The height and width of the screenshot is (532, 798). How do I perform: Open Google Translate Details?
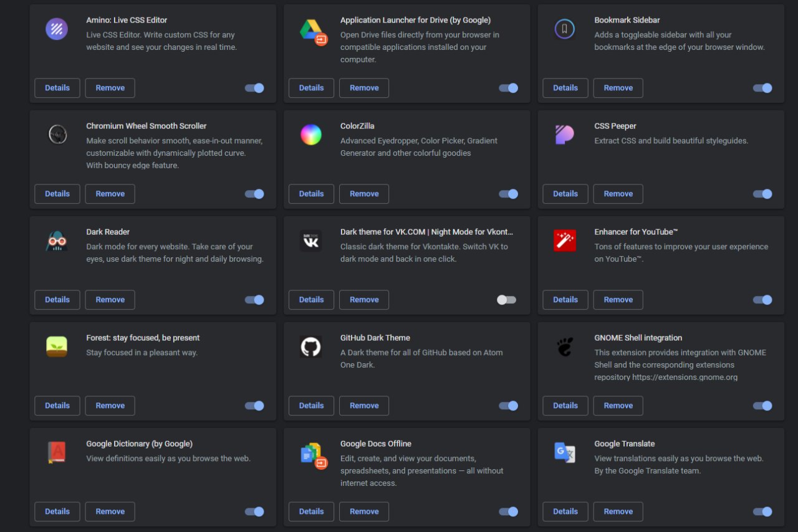coord(565,511)
